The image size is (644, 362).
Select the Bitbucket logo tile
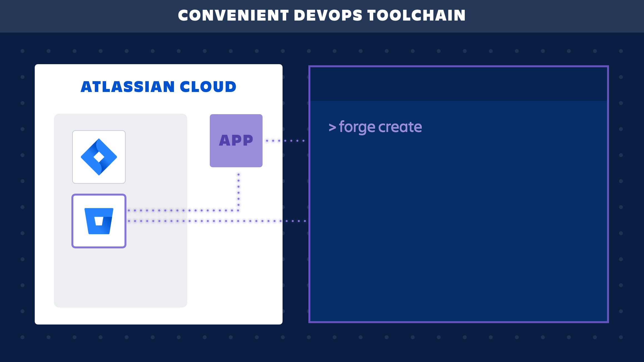pos(99,221)
